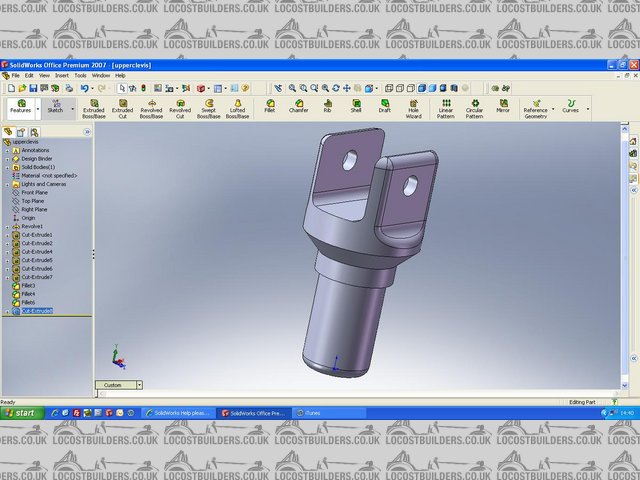Click the Linear Pattern tool
This screenshot has width=640, height=480.
[445, 107]
